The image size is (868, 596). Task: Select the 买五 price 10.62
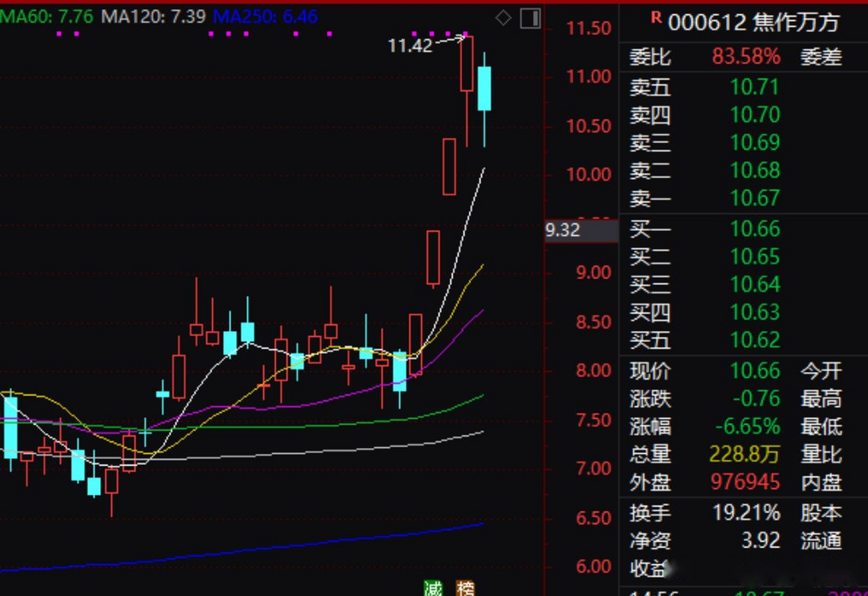tap(755, 340)
